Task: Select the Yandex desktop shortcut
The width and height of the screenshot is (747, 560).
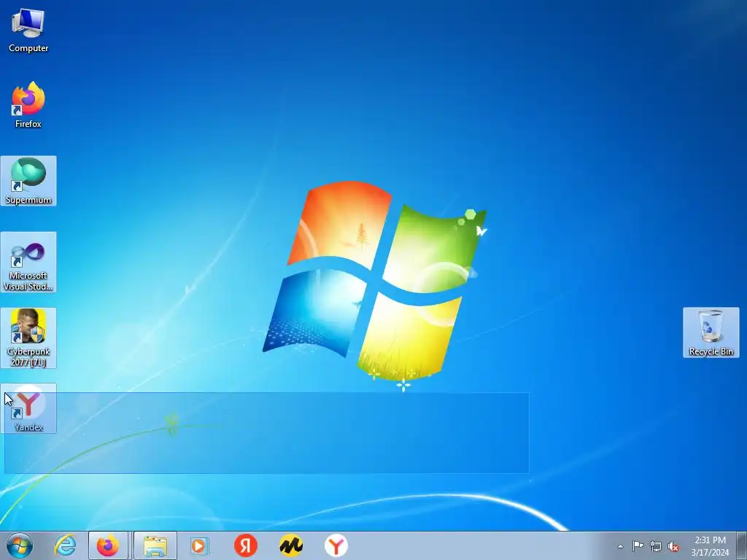Action: click(28, 408)
